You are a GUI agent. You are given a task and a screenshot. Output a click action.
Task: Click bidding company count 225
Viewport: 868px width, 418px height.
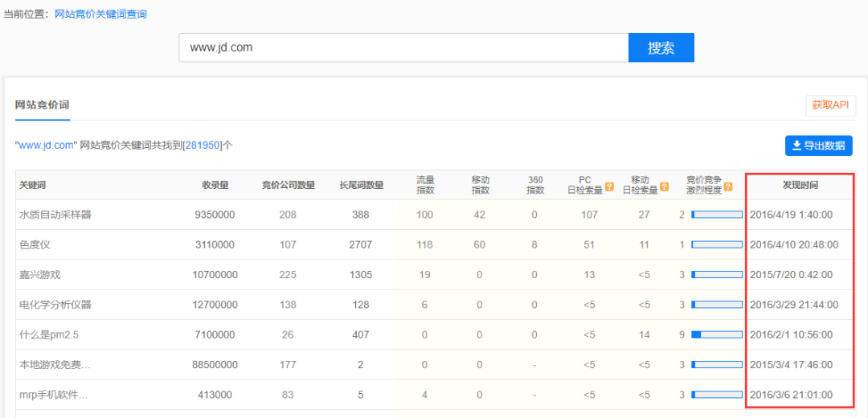point(288,275)
